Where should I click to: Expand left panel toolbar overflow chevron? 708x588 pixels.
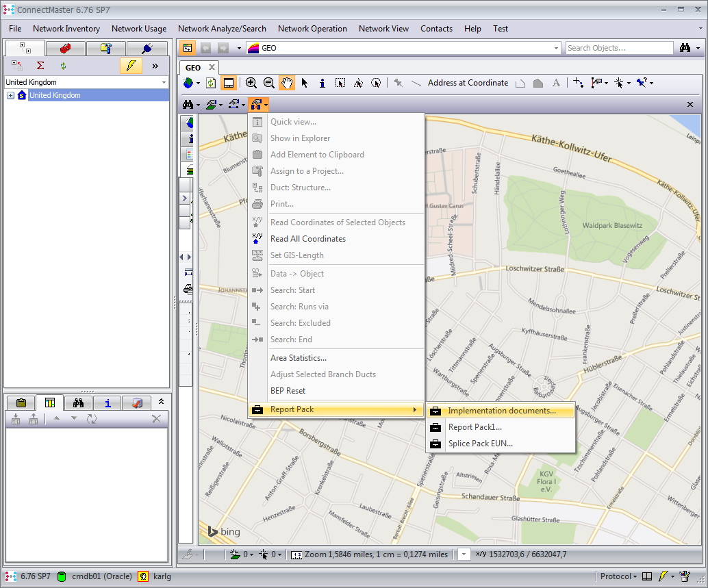click(x=155, y=66)
